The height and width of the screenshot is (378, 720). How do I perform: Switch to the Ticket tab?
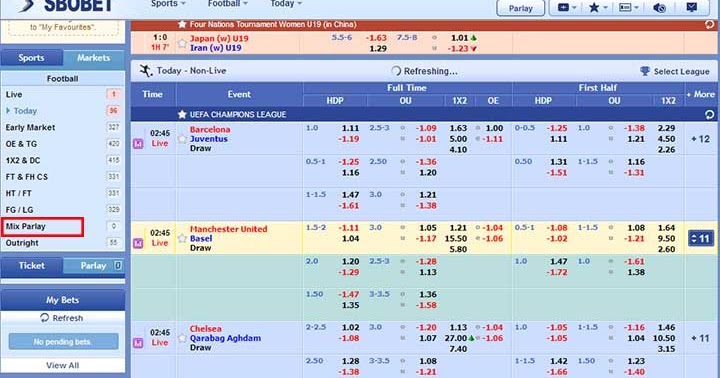pyautogui.click(x=31, y=265)
